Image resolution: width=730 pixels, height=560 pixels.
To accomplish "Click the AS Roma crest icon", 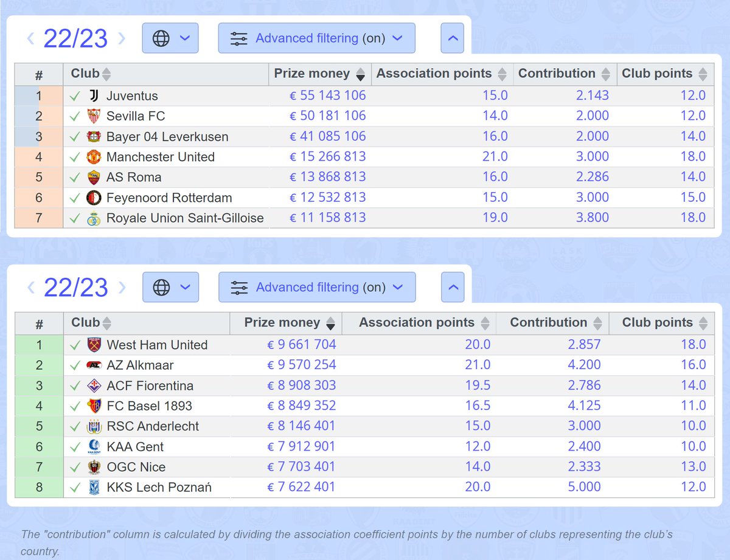I will 94,177.
